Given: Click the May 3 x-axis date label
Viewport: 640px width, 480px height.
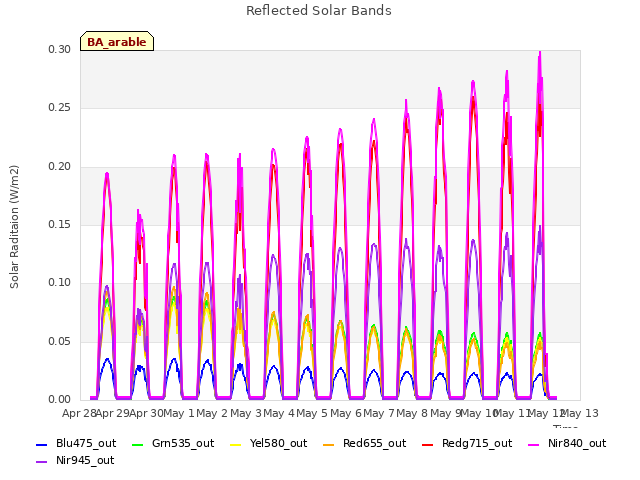Looking at the screenshot, I should tap(246, 413).
